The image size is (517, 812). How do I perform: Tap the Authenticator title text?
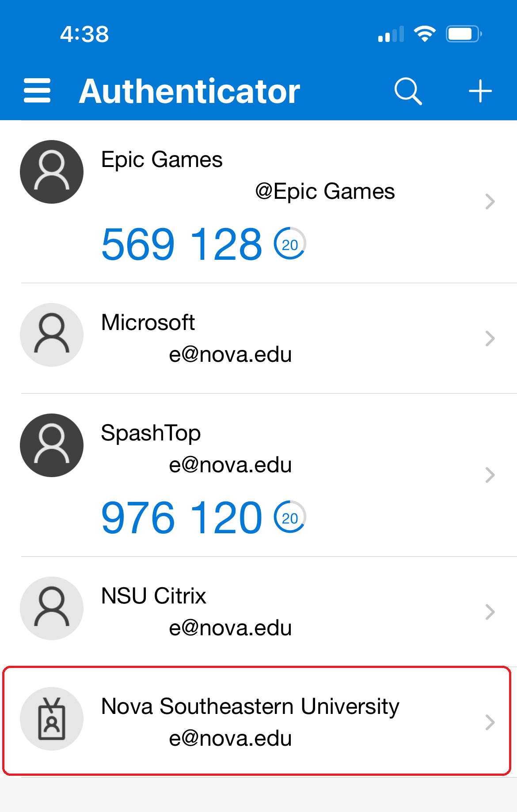pos(190,91)
